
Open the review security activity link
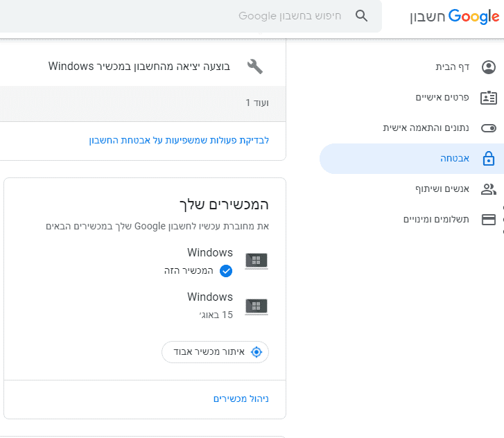(179, 140)
